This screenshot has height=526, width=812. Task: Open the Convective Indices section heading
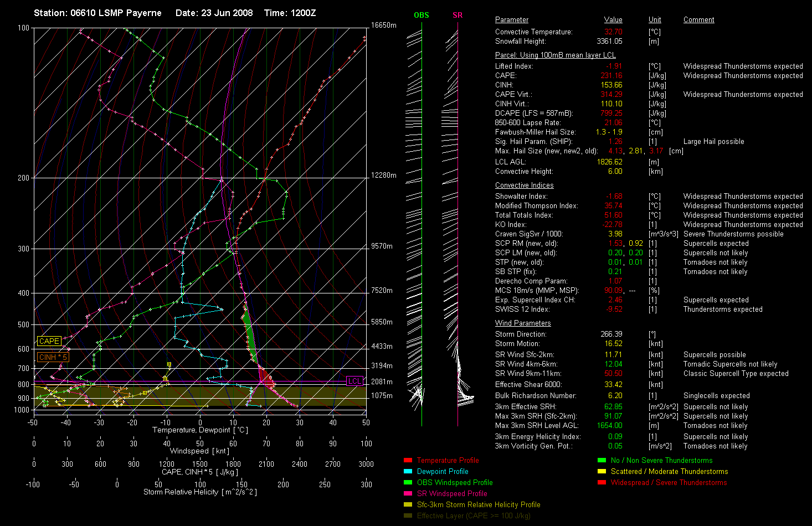click(x=524, y=185)
